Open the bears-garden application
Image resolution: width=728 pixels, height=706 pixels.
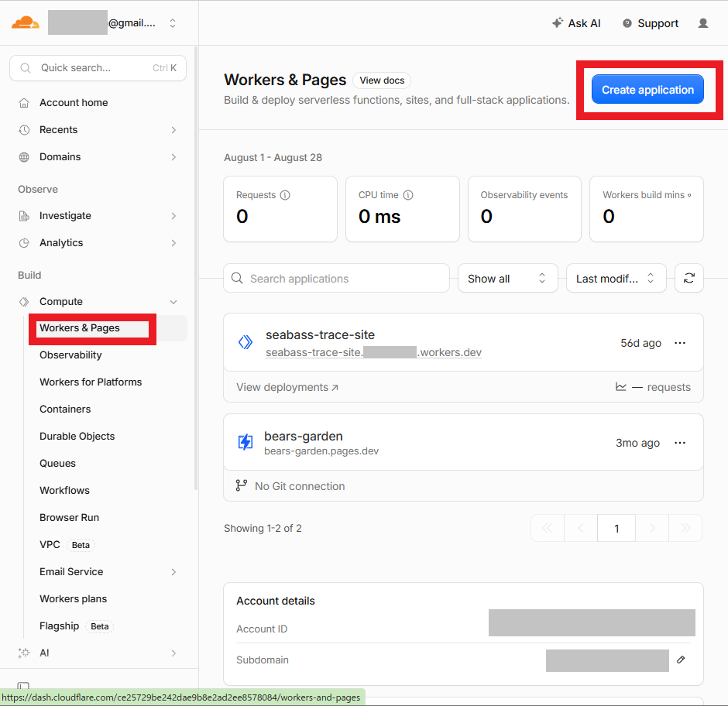click(x=303, y=437)
